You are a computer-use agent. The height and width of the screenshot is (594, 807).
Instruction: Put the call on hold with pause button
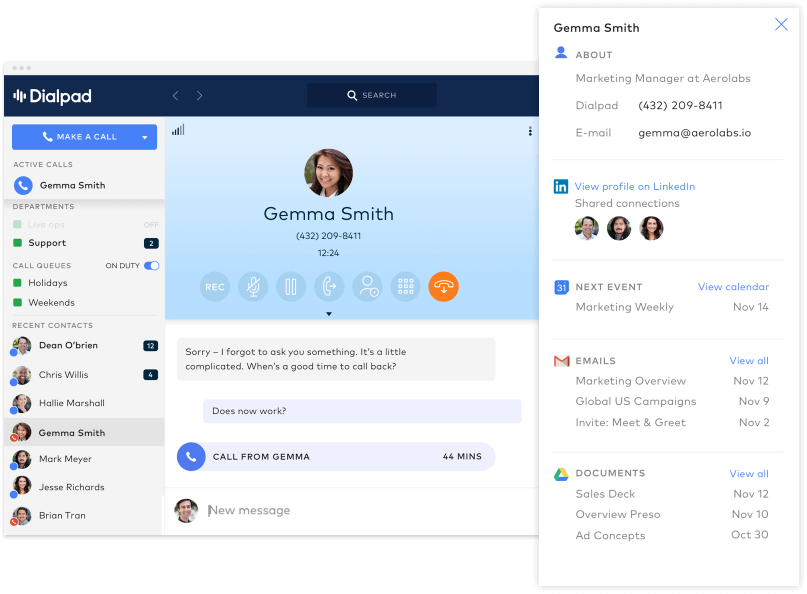tap(291, 287)
